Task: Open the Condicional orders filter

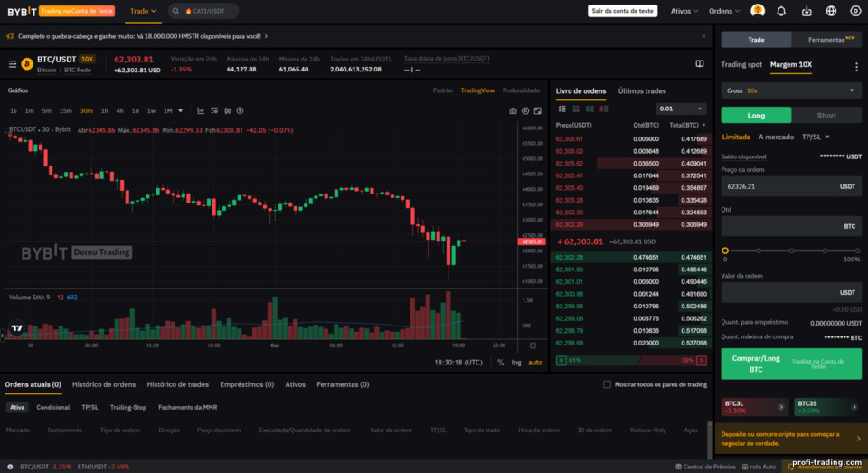Action: click(53, 407)
